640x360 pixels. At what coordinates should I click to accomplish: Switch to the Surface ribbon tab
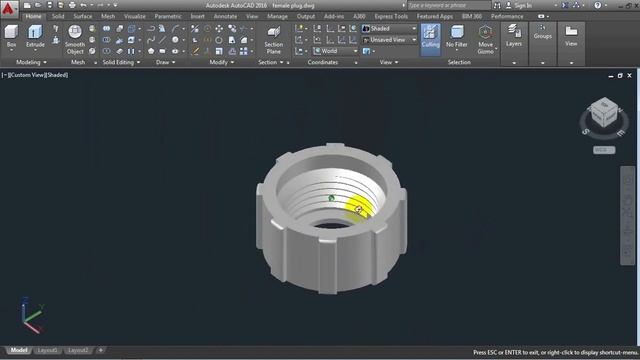coord(83,16)
